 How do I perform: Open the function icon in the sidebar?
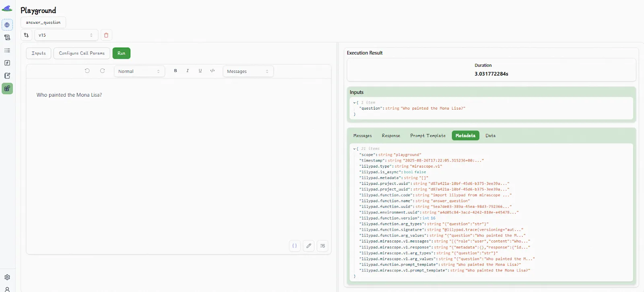tap(7, 63)
